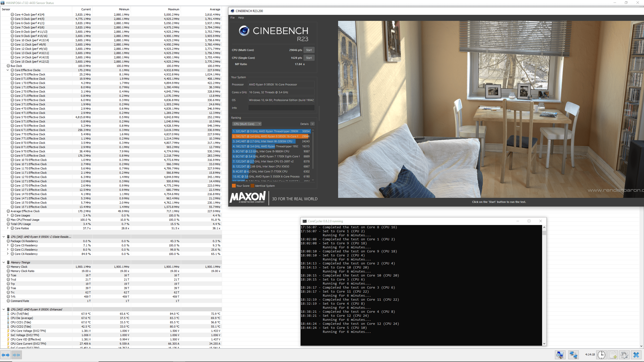Collapse the Memory Timings section
Screen dimensions: 644x362
(x=4, y=262)
